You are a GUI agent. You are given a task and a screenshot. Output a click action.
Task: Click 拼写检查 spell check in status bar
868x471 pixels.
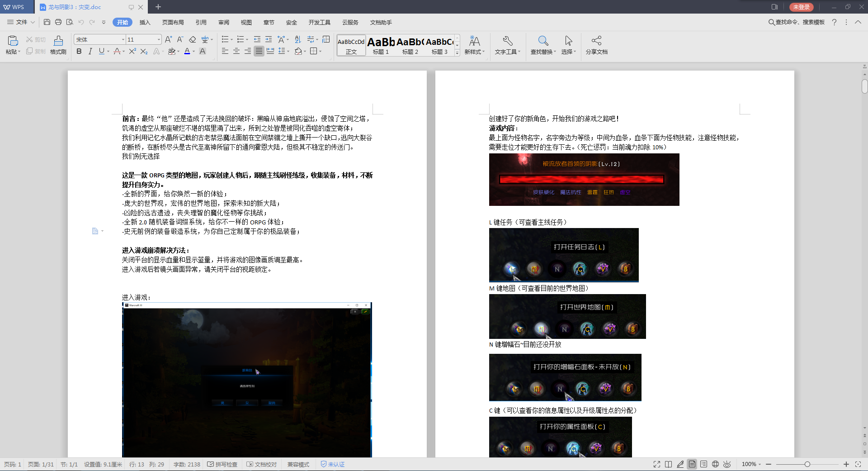[x=222, y=464]
